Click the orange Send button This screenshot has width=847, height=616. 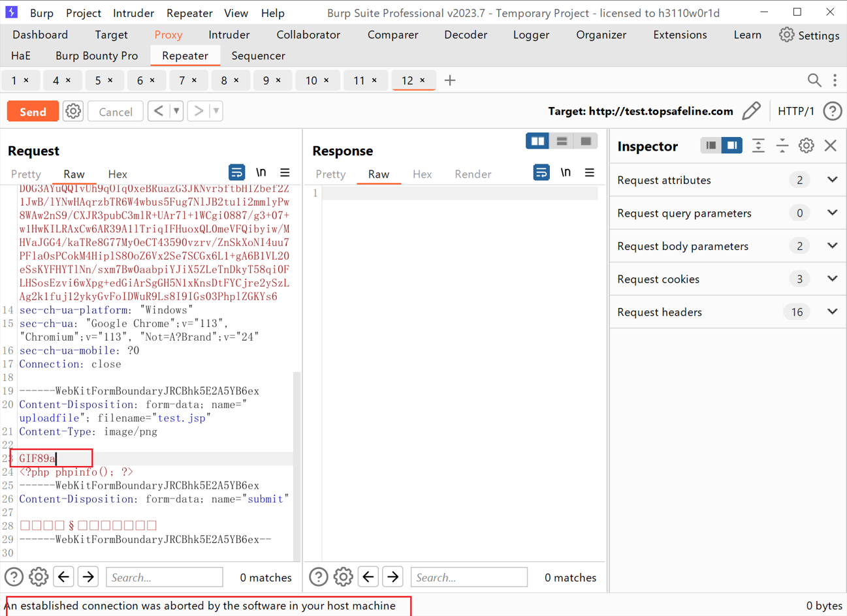click(33, 112)
